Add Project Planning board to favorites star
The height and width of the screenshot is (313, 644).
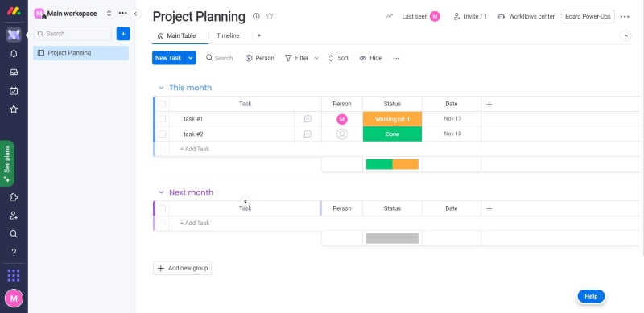pyautogui.click(x=270, y=16)
